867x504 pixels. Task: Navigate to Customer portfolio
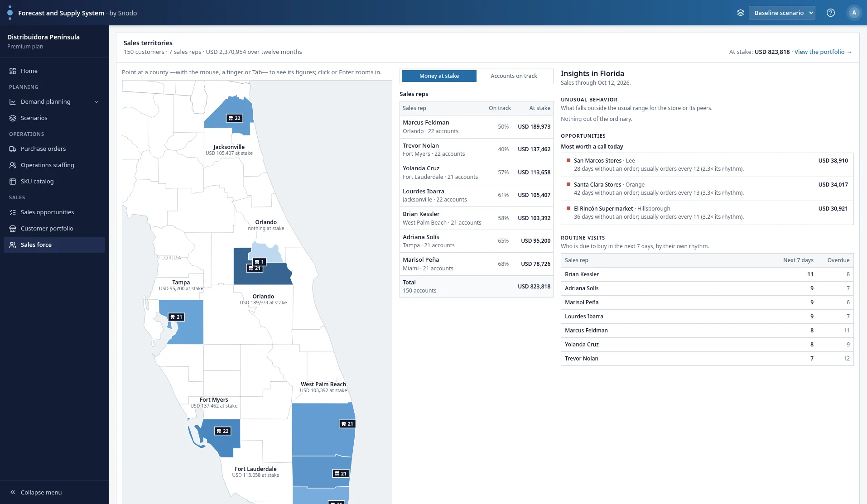(x=54, y=229)
